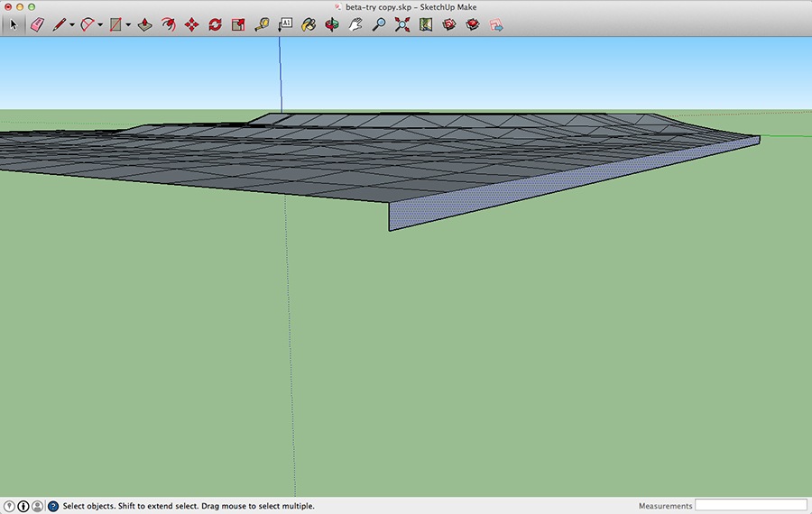Click the geo-location status icon
Viewport: 812px width, 514px height.
coord(9,506)
